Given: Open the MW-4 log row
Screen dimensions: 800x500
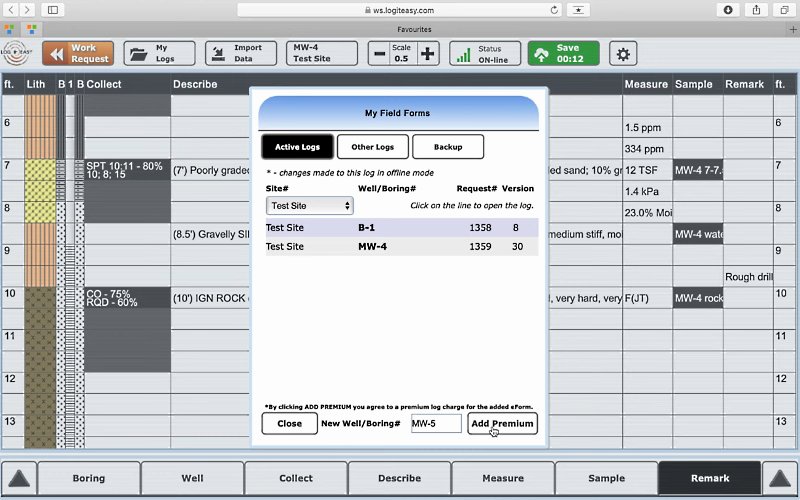Looking at the screenshot, I should tap(402, 246).
